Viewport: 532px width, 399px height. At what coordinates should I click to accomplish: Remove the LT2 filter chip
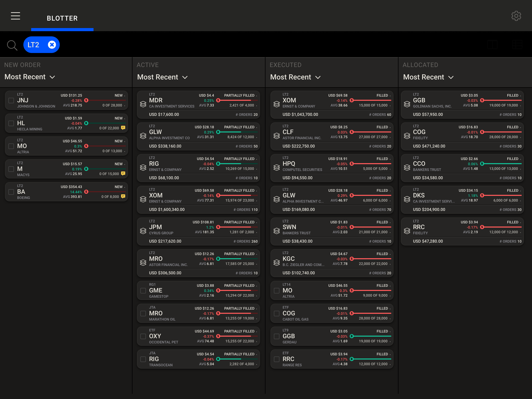coord(52,45)
